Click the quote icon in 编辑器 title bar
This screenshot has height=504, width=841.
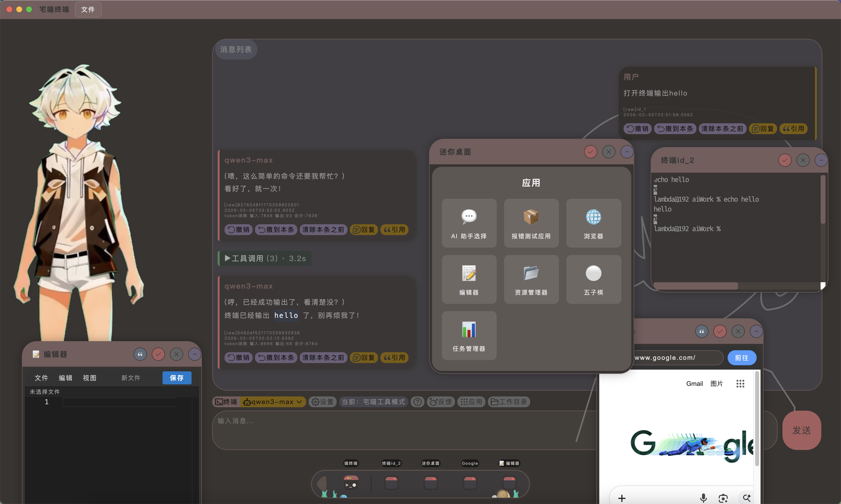tap(140, 354)
